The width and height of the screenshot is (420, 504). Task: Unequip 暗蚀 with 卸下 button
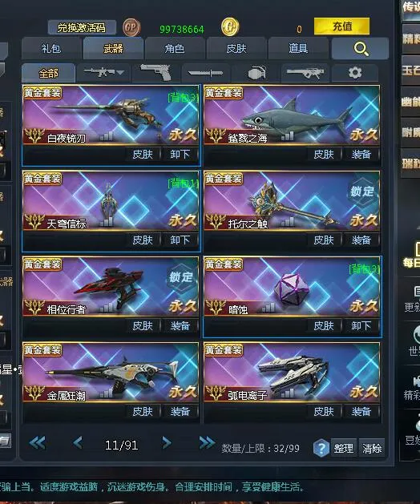pyautogui.click(x=361, y=326)
